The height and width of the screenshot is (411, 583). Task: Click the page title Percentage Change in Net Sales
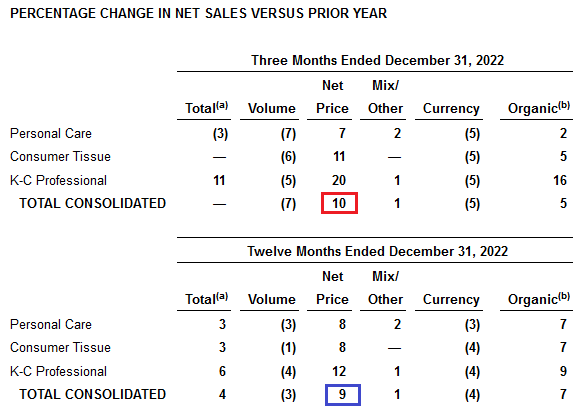pyautogui.click(x=199, y=13)
